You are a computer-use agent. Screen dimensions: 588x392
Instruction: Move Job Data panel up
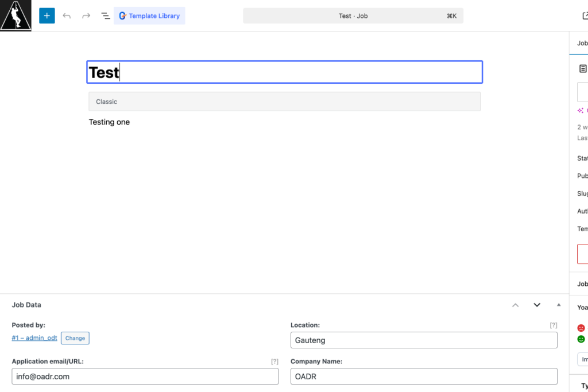click(x=516, y=305)
